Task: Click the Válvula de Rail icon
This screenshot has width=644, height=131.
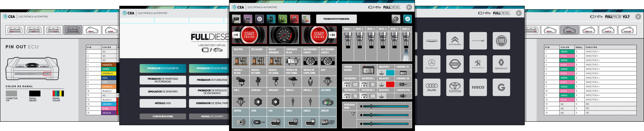Action: [x=240, y=81]
